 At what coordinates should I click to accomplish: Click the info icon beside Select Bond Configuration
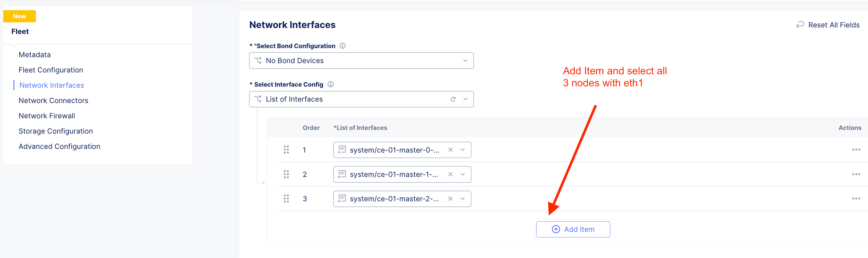coord(342,46)
